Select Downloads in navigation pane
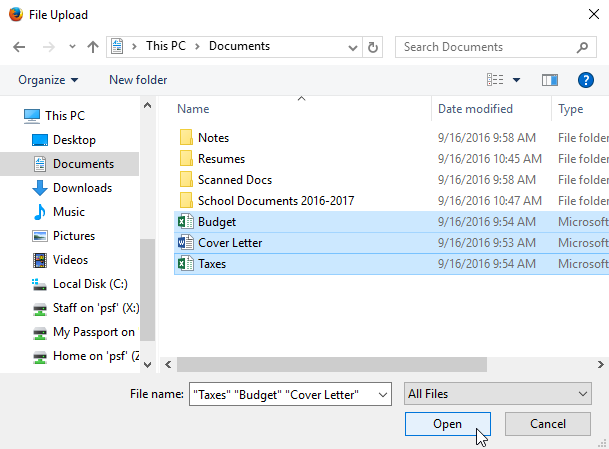Image resolution: width=609 pixels, height=449 pixels. click(x=82, y=188)
